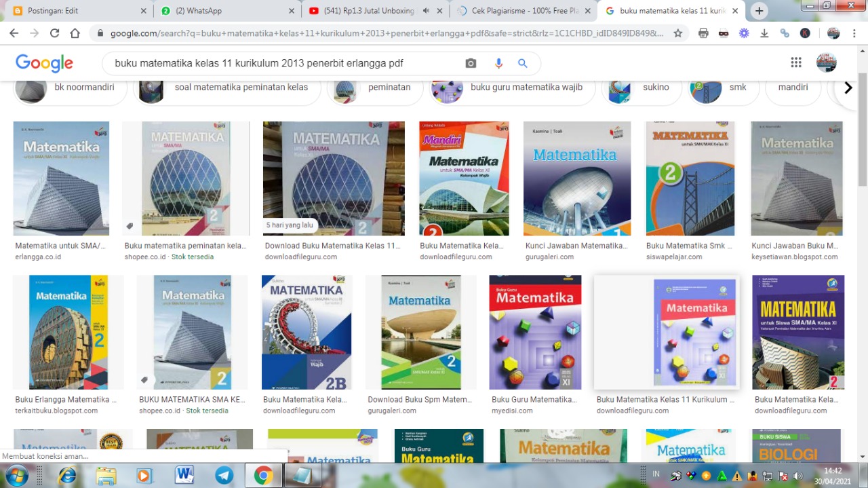Click the printer extension icon
This screenshot has width=868, height=488.
[x=703, y=33]
